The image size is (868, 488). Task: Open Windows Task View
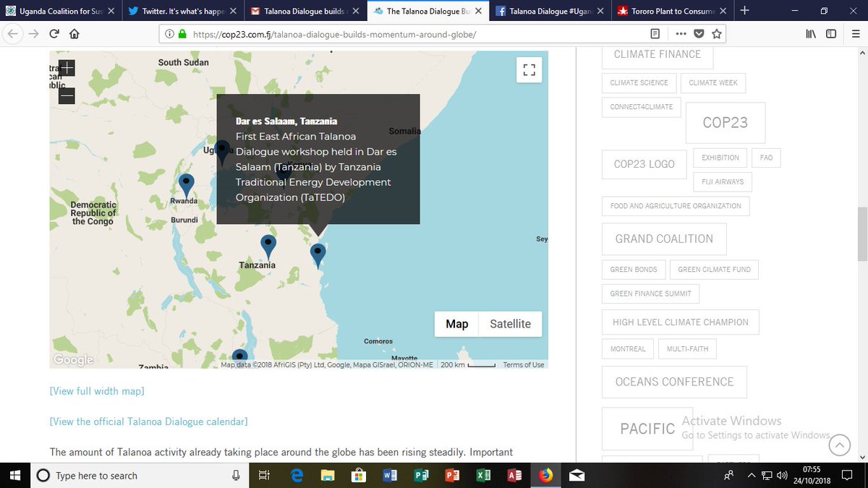coord(264,475)
